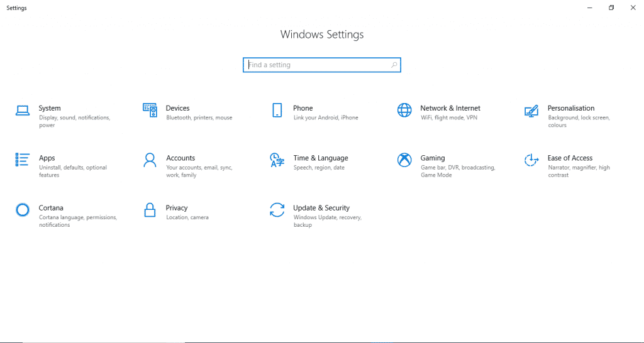Click 'Bluetooth, printers, mouse' description
Screen dimensions: 644x343
[x=199, y=117]
